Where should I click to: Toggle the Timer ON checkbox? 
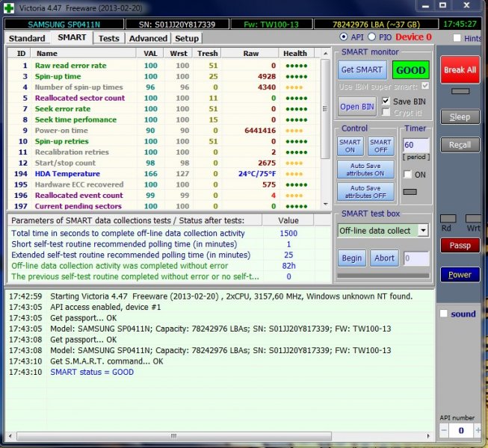point(408,174)
